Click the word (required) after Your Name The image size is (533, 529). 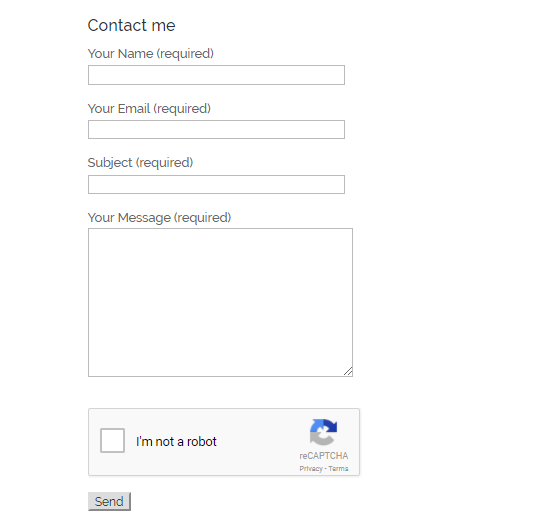(x=185, y=54)
